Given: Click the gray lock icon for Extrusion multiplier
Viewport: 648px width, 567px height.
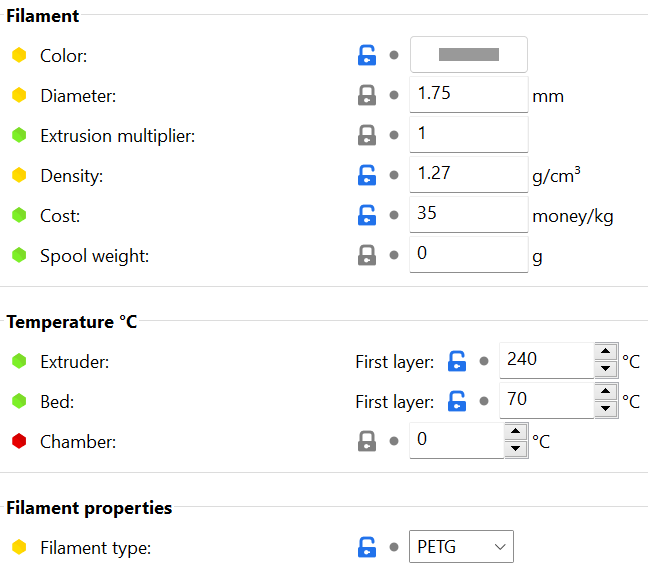Looking at the screenshot, I should [x=367, y=135].
